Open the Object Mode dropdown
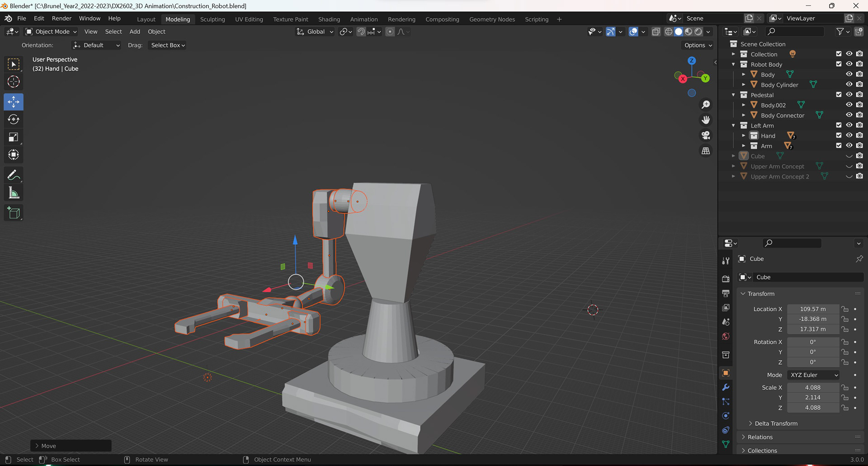Screen dimensions: 868x466 click(51, 32)
